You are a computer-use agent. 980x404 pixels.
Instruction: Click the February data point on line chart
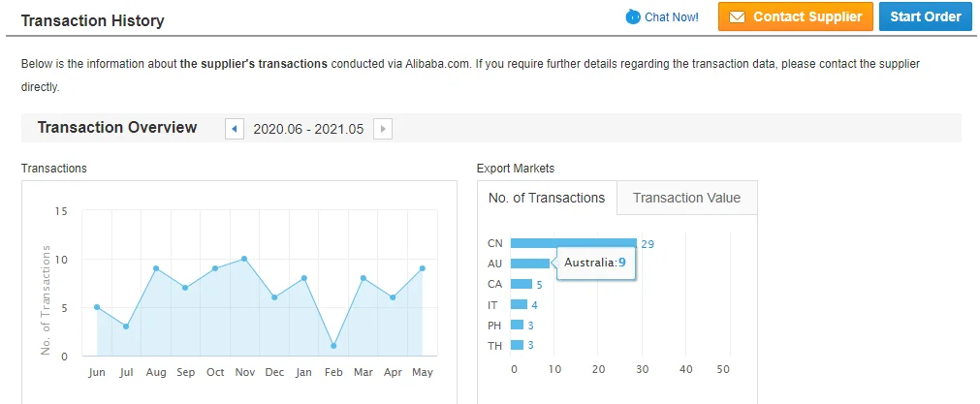point(333,346)
